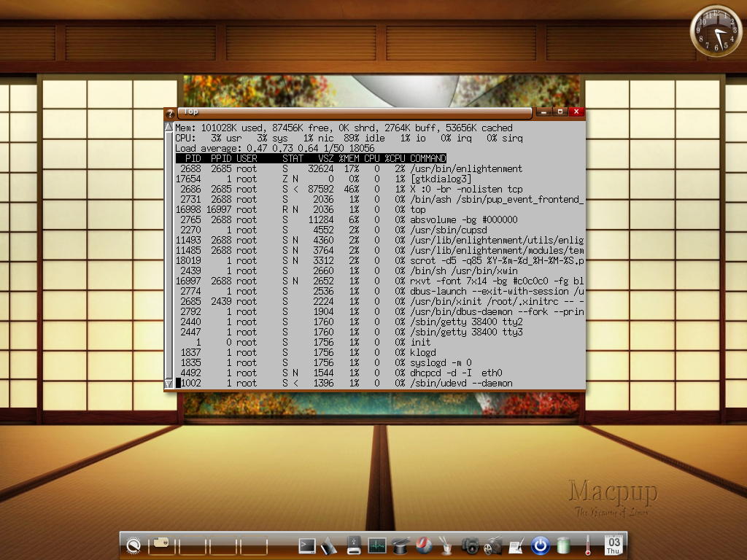Click the /usr/bin/xinit /root/.xinitrc command
This screenshot has height=560, width=747.
point(497,301)
